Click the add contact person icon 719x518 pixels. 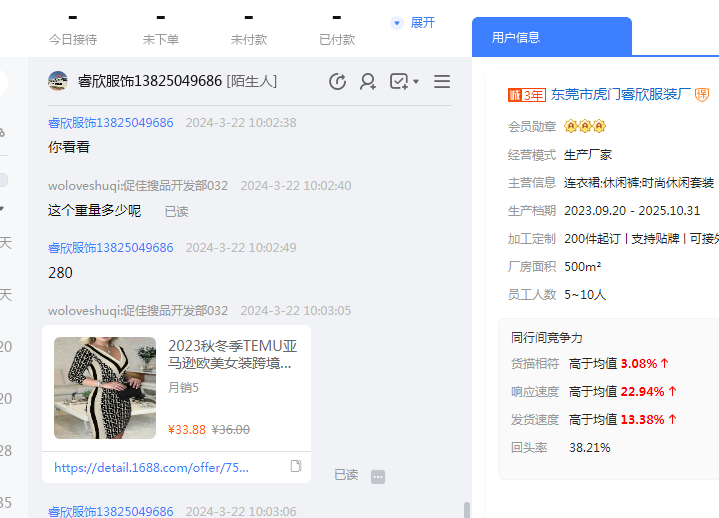368,82
